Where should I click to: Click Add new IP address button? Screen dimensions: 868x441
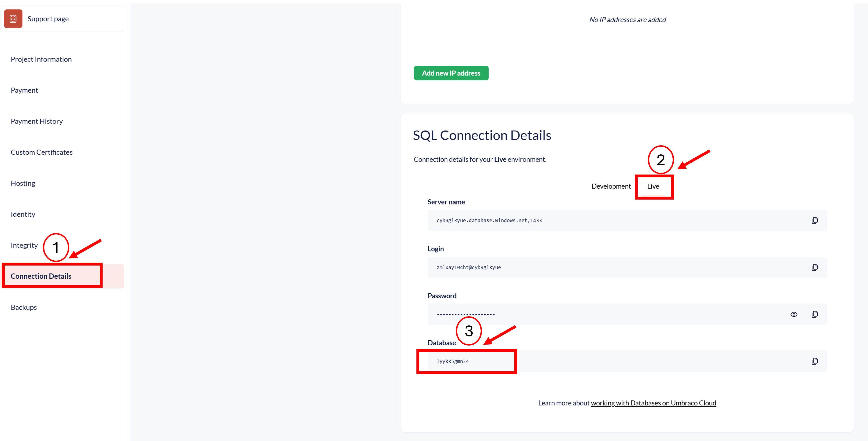451,73
